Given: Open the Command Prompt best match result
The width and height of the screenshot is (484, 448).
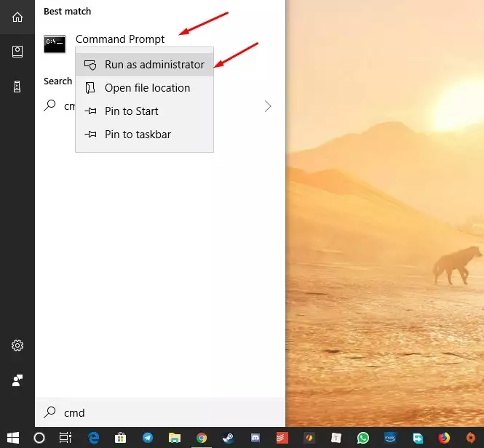Looking at the screenshot, I should [120, 39].
